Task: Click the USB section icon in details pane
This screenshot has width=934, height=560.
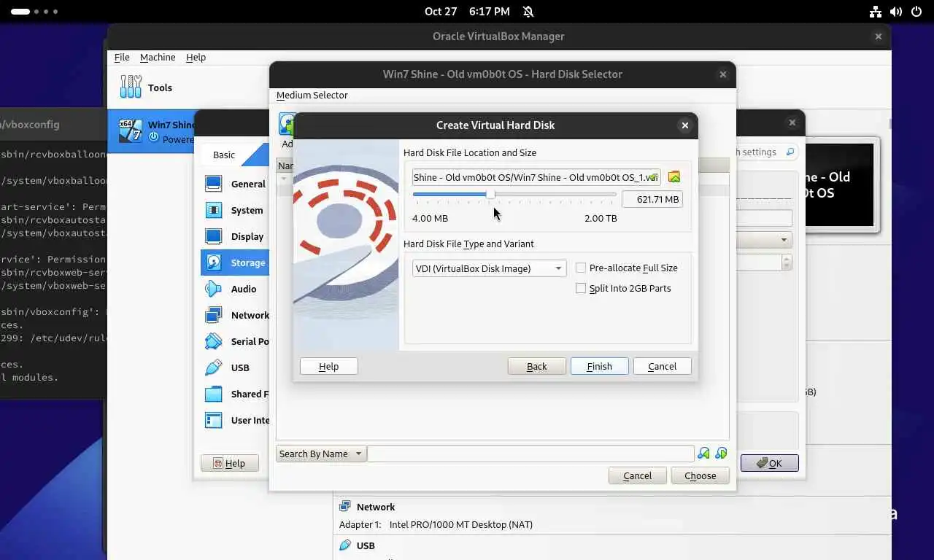Action: [345, 545]
